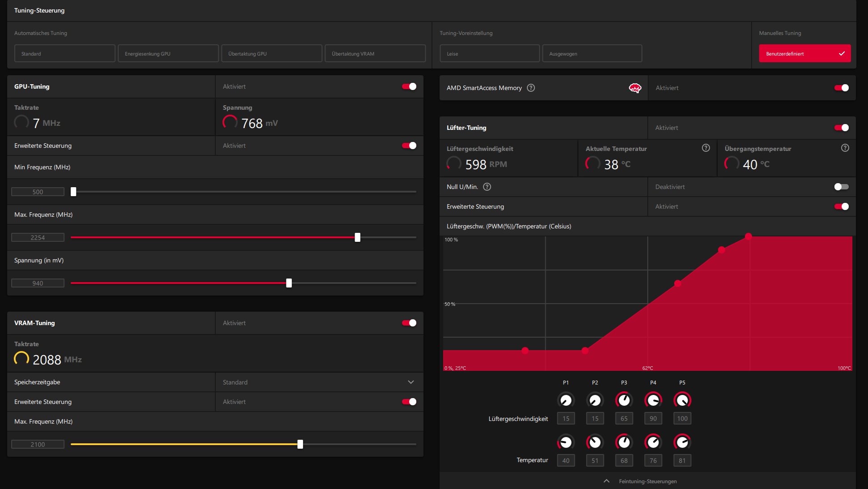Viewport: 868px width, 489px height.
Task: Click the Null U/Min. help icon
Action: pos(487,187)
